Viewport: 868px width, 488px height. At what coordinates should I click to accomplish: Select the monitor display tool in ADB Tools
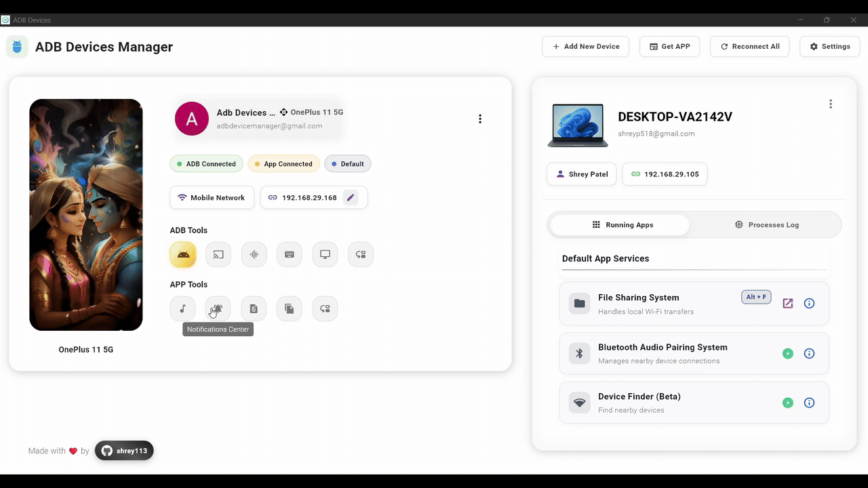coord(325,254)
